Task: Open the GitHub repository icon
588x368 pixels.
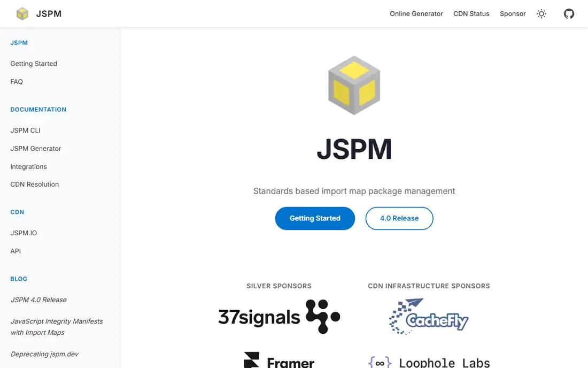Action: tap(569, 14)
